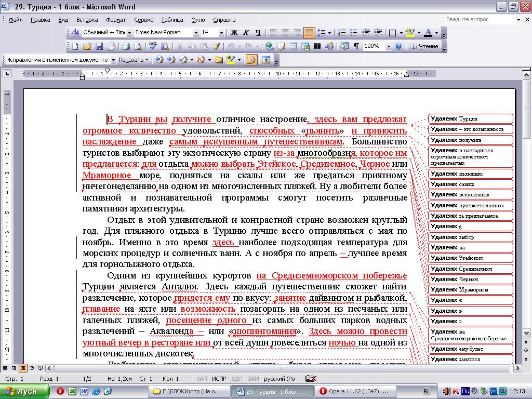Viewport: 532px width, 399px height.
Task: Cut the selected text with the scissors icon
Action: click(x=180, y=46)
